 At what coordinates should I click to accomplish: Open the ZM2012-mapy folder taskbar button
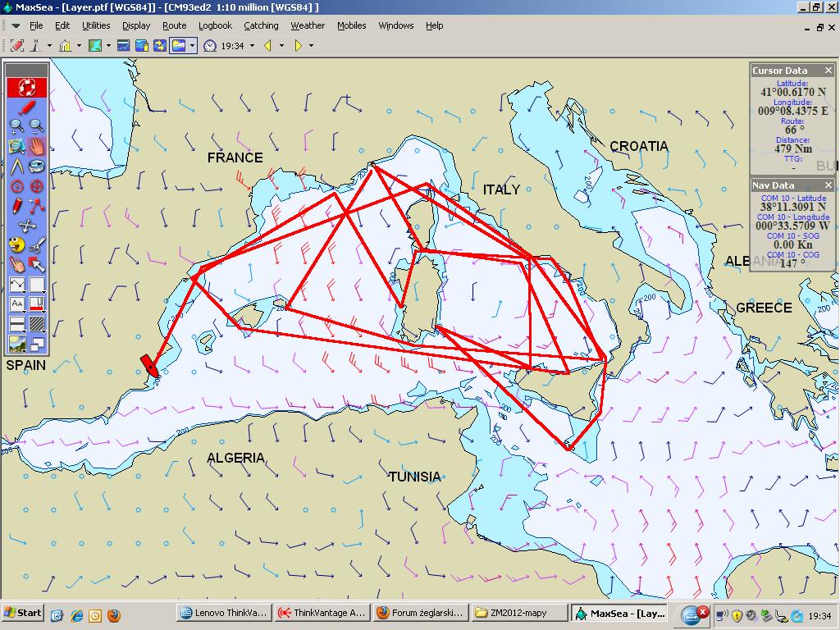[519, 614]
